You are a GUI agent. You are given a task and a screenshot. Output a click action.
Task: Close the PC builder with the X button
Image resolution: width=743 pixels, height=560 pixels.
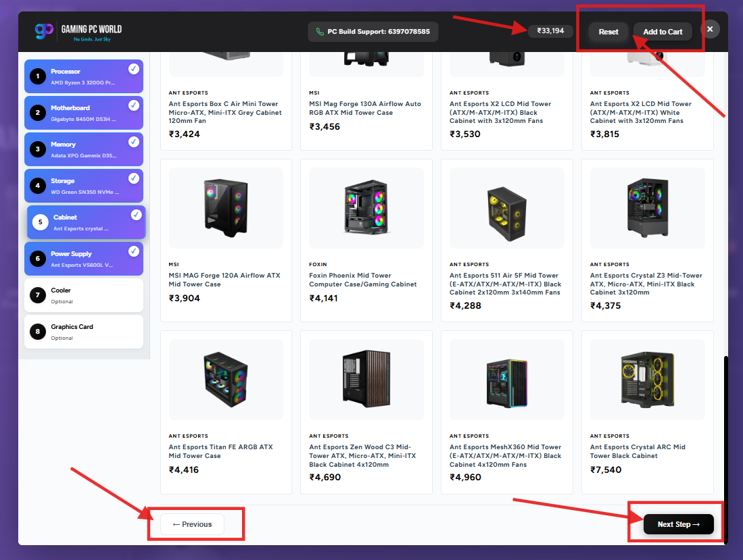coord(709,29)
